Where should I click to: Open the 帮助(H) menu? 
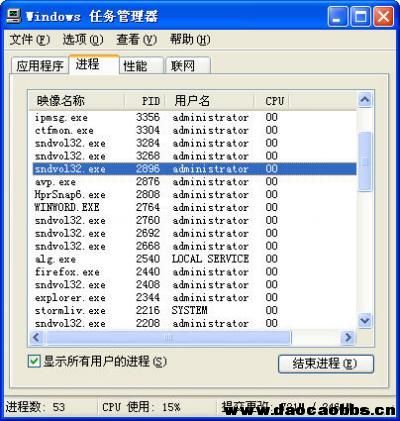point(190,40)
